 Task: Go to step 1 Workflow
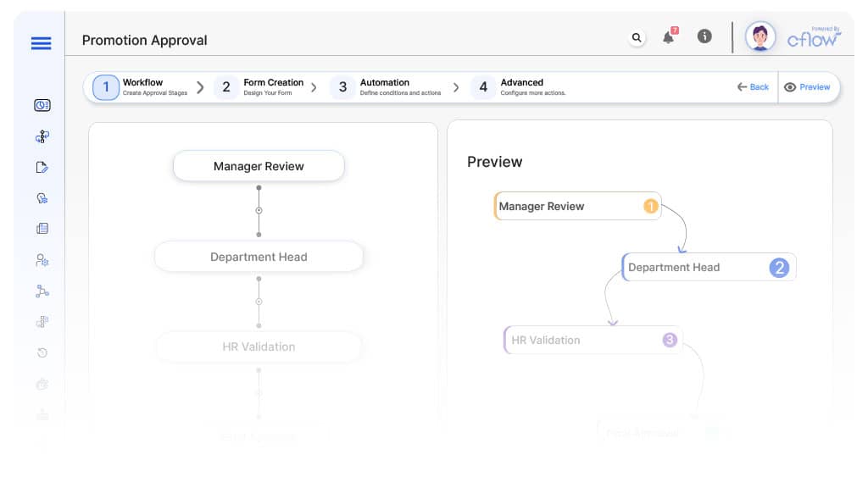(x=141, y=87)
